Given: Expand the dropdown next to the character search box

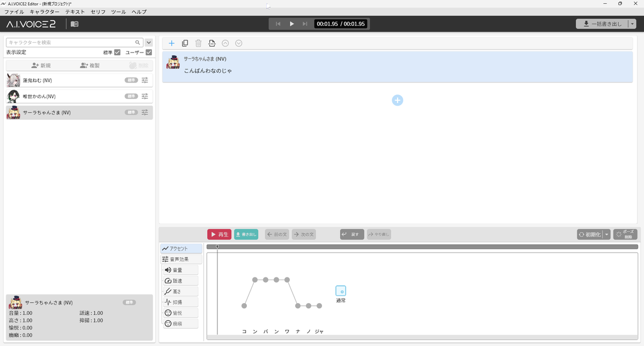Looking at the screenshot, I should [x=149, y=42].
